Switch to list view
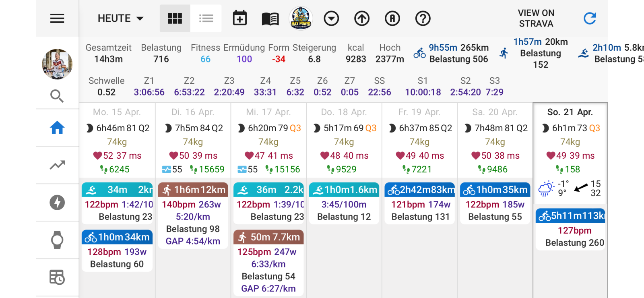 pos(206,19)
